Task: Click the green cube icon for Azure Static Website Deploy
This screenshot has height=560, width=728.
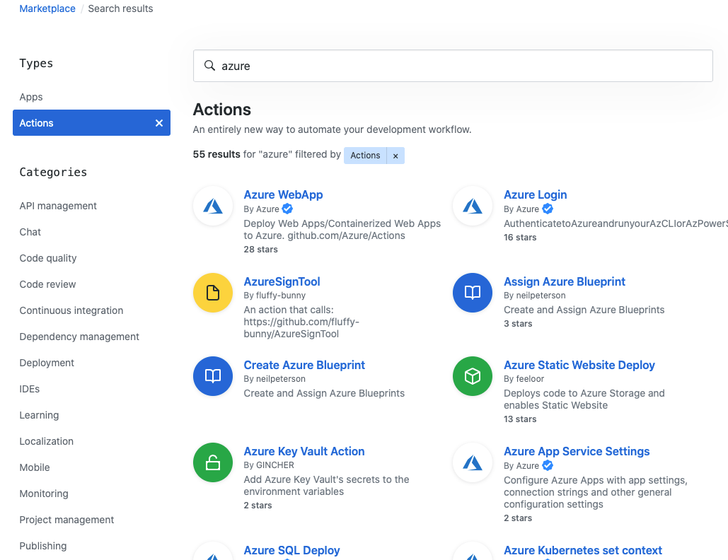Action: [x=472, y=375]
